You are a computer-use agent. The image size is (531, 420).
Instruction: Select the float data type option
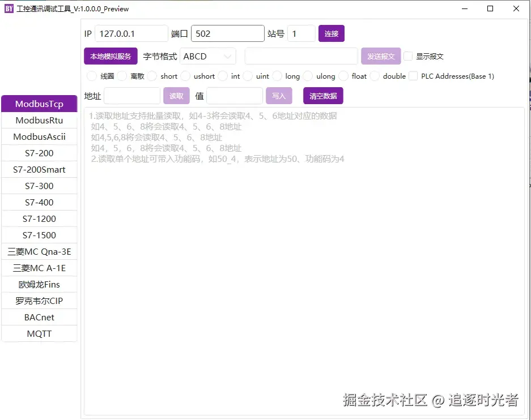click(343, 76)
